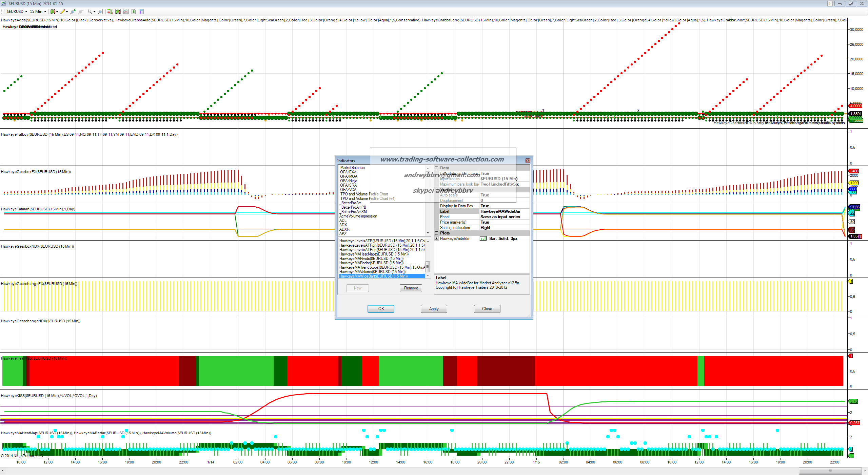
Task: Click the zoom frame magnifier icon
Action: tap(100, 12)
